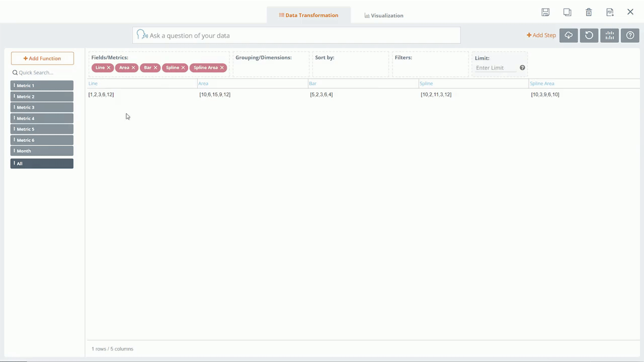This screenshot has height=362, width=644.
Task: Click the Enter Limit input field
Action: pos(496,68)
